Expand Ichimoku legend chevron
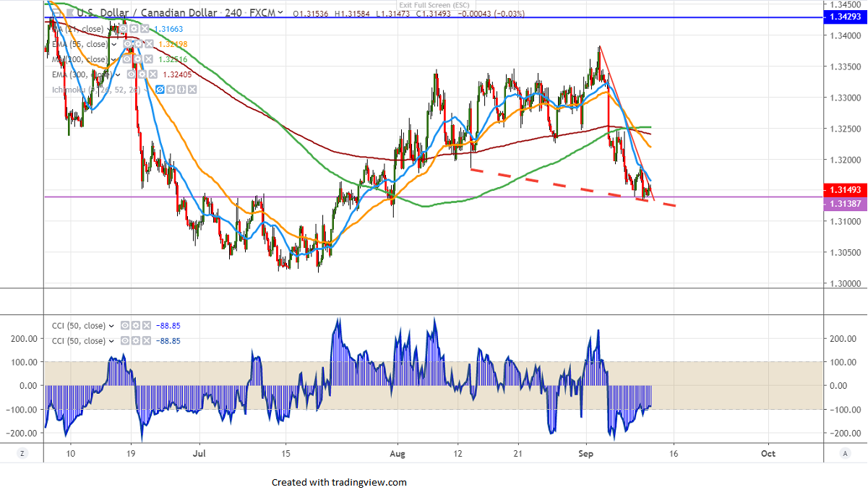 [147, 90]
